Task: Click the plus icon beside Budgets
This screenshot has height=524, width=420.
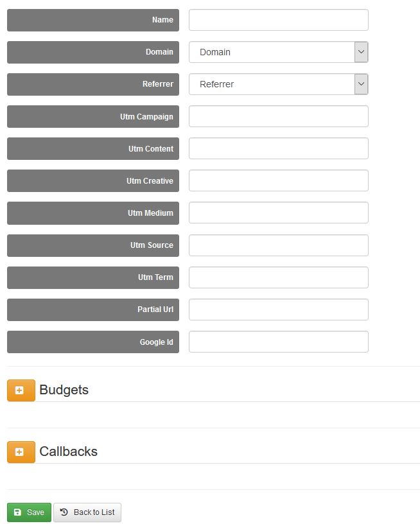Action: coord(21,390)
